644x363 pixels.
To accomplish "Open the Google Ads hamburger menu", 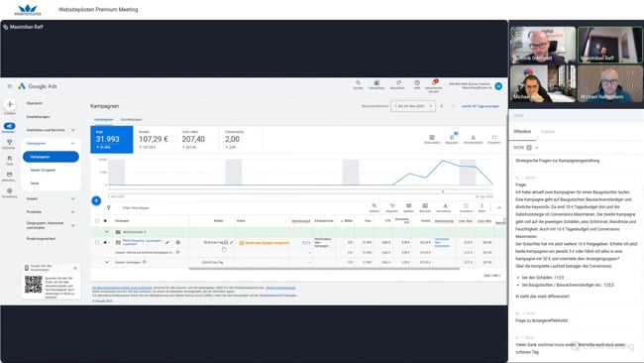I will click(x=10, y=86).
